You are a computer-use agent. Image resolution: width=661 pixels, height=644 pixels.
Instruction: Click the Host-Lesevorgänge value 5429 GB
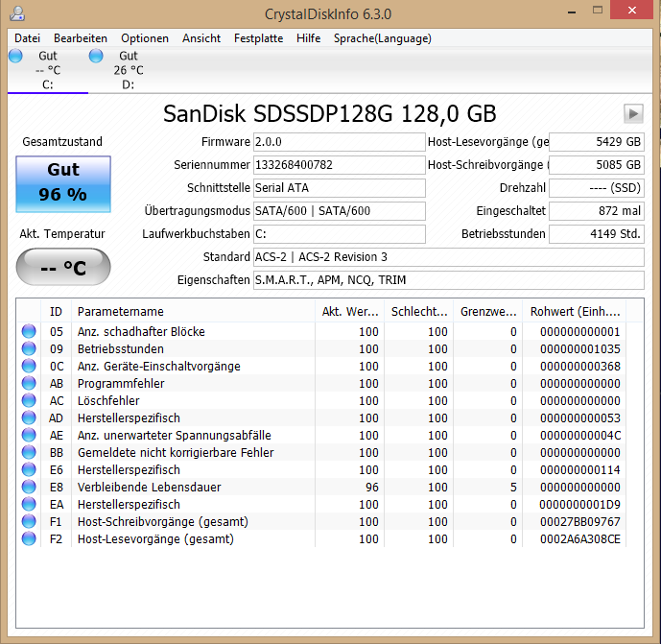(597, 142)
